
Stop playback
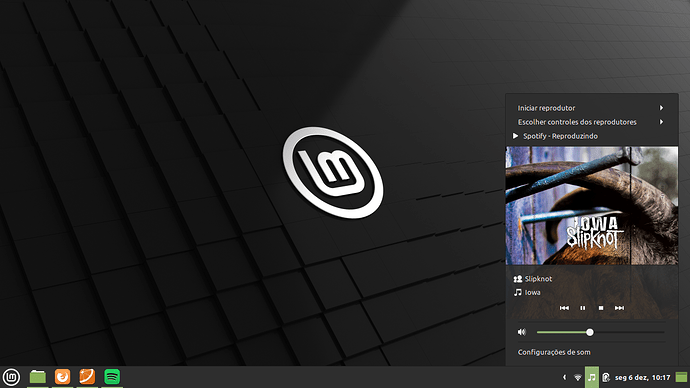point(601,308)
